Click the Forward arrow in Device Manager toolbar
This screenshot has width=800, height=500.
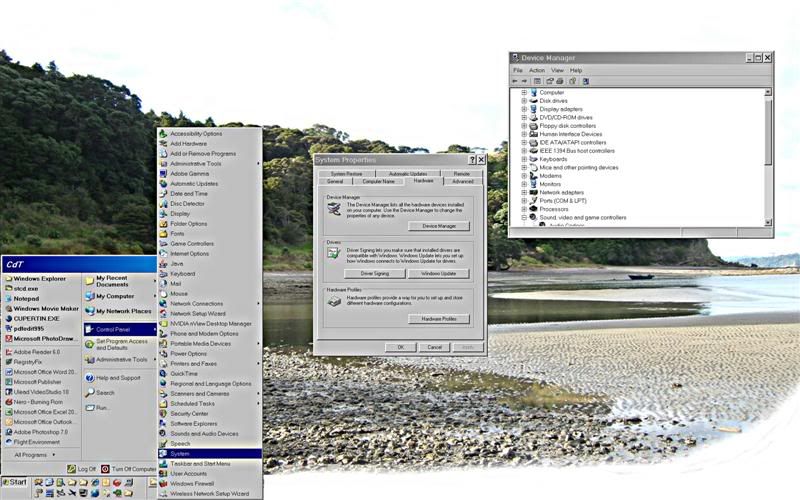524,81
